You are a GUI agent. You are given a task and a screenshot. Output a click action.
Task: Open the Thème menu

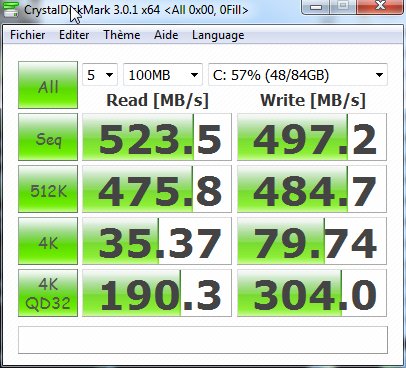(x=122, y=35)
